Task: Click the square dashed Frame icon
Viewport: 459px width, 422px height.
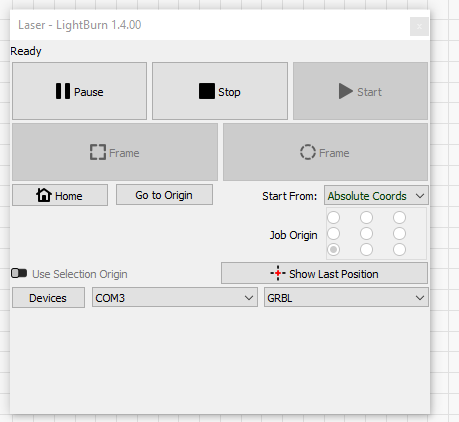Action: [98, 152]
